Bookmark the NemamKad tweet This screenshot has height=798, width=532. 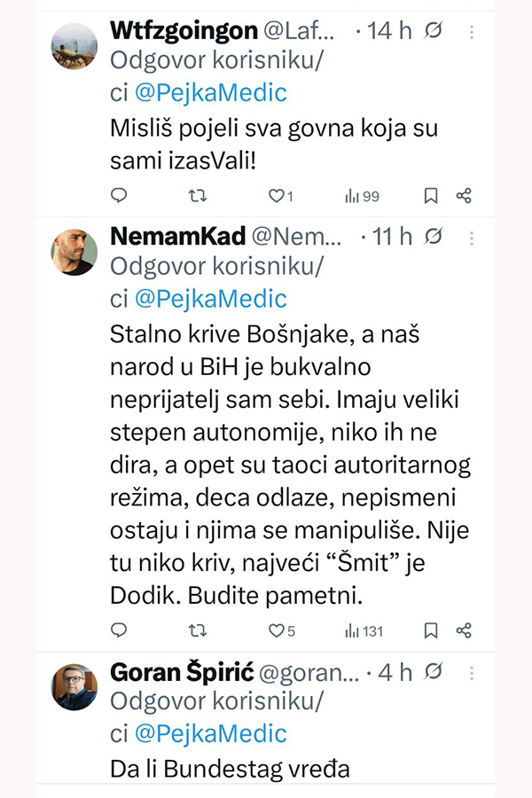pyautogui.click(x=431, y=630)
